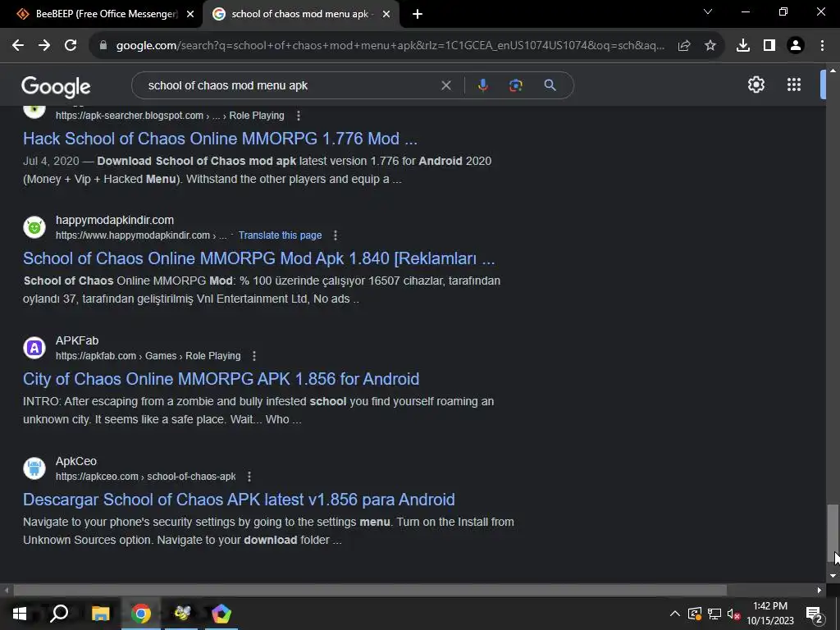The width and height of the screenshot is (840, 630).
Task: Open the Chrome profile avatar
Action: [x=796, y=46]
